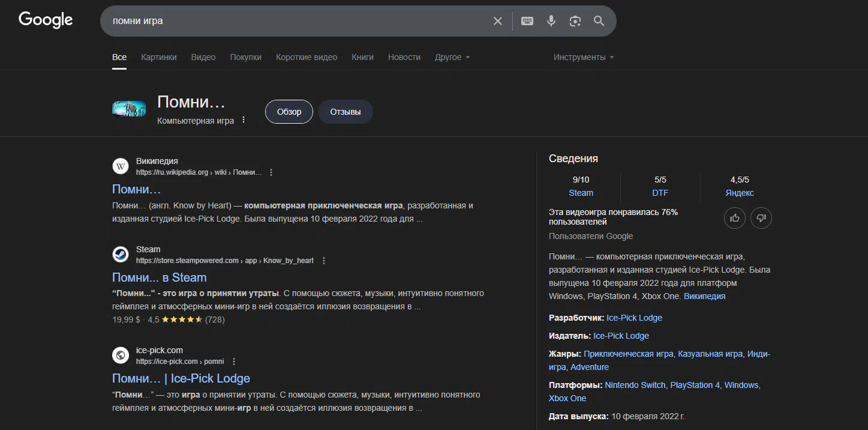Open the DTF rating link
Viewport: 868px width, 430px height.
(660, 193)
